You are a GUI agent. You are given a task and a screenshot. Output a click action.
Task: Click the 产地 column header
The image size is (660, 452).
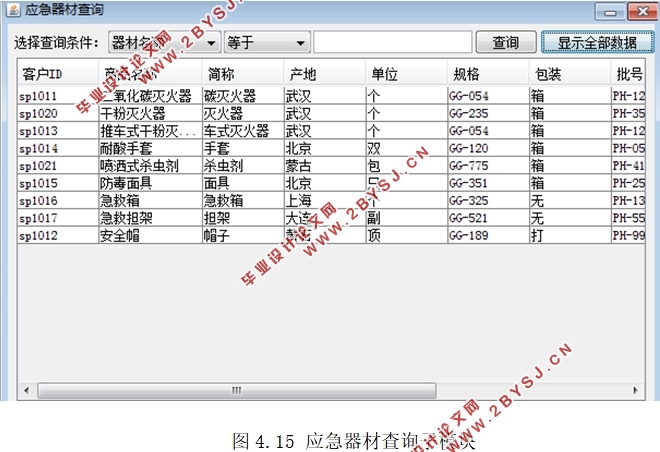[325, 74]
